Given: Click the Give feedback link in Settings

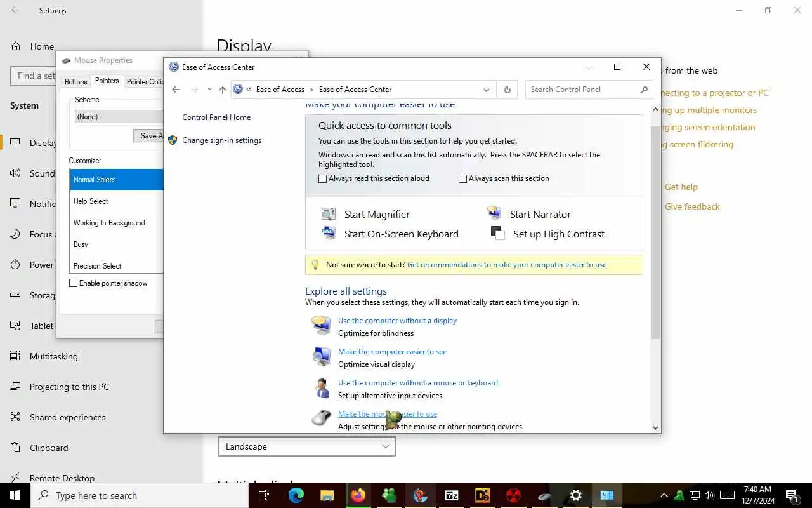Looking at the screenshot, I should [692, 206].
